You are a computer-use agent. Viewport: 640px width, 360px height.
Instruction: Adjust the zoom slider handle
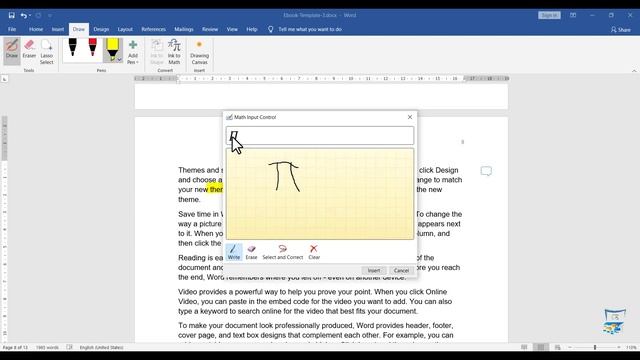coord(595,347)
